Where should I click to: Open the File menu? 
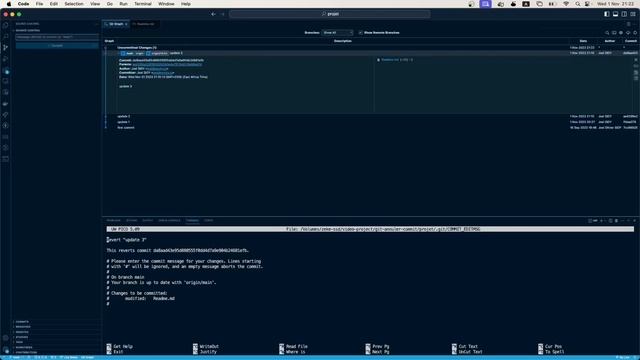[39, 4]
